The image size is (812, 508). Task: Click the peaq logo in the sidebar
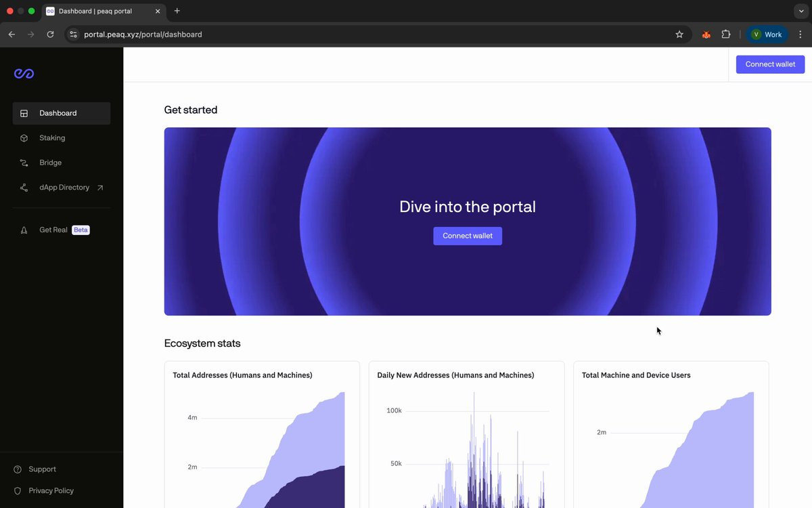coord(24,73)
